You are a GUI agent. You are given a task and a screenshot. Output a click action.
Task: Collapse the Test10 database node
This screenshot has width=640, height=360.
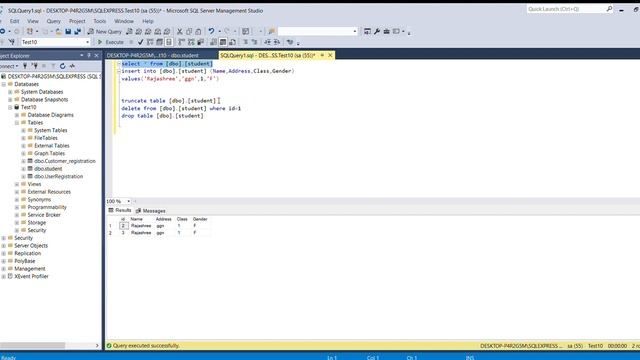point(10,107)
